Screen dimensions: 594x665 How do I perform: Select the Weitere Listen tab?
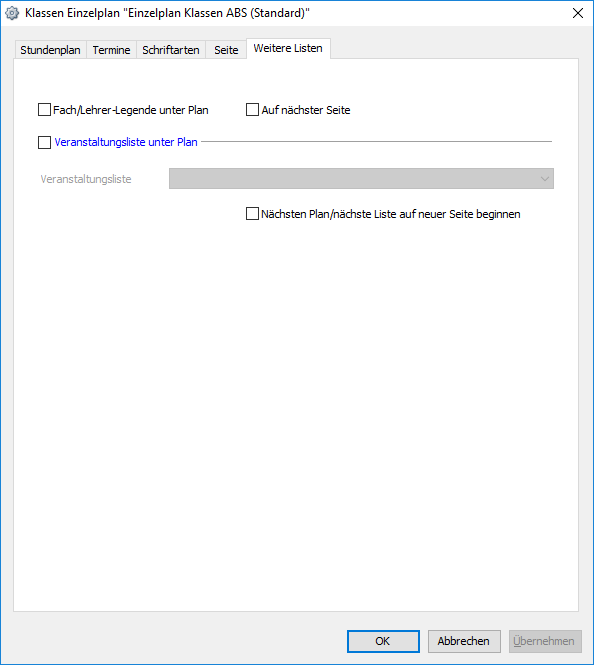tap(288, 48)
